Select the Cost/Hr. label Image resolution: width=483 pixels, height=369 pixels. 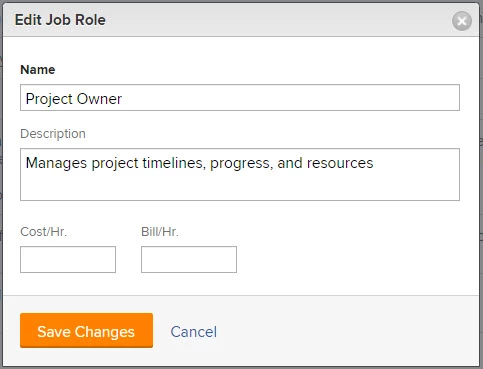click(44, 232)
